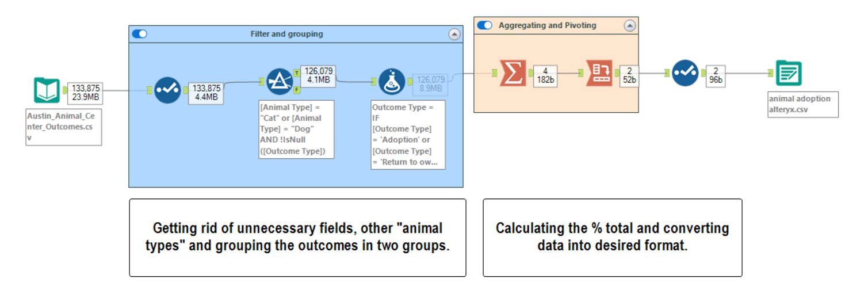Disable the Aggregating and Pivoting container toggle
This screenshot has width=868, height=290.
pos(485,25)
